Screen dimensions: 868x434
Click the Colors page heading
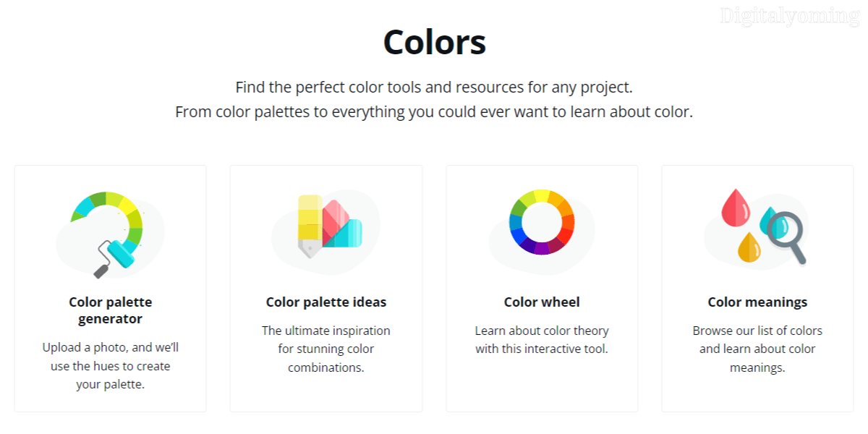pyautogui.click(x=434, y=42)
